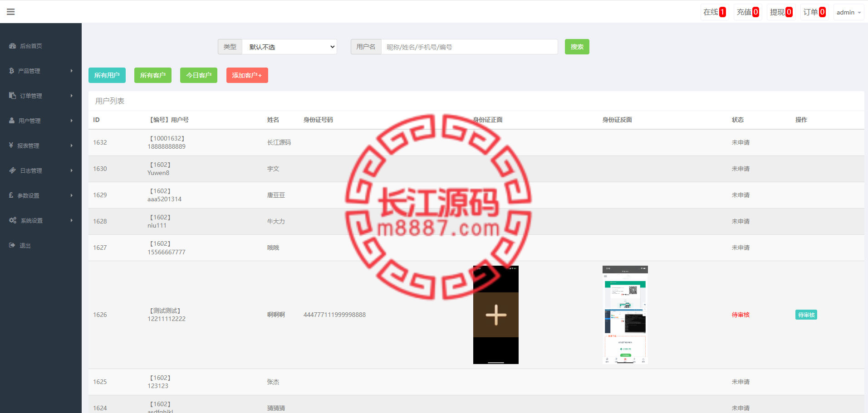Screen dimensions: 868x413
Task: Expand 参数设置 via its arrow
Action: 72,195
